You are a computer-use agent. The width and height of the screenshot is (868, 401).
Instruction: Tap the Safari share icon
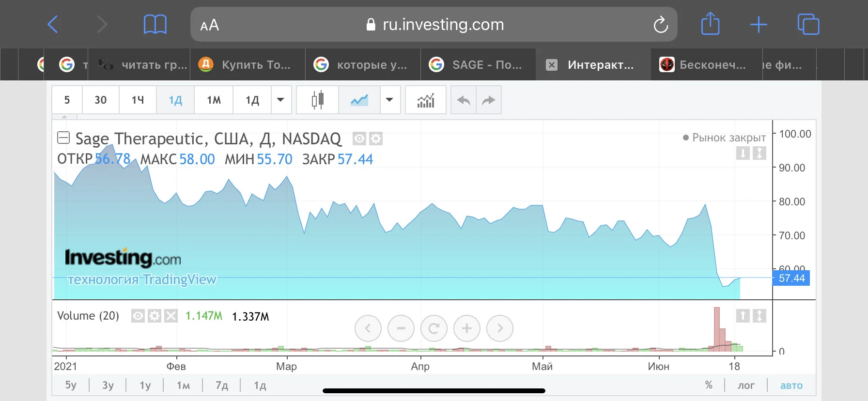(x=710, y=24)
